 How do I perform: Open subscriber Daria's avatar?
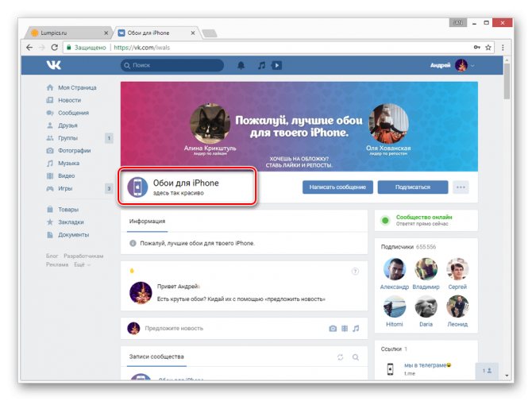[x=426, y=307]
